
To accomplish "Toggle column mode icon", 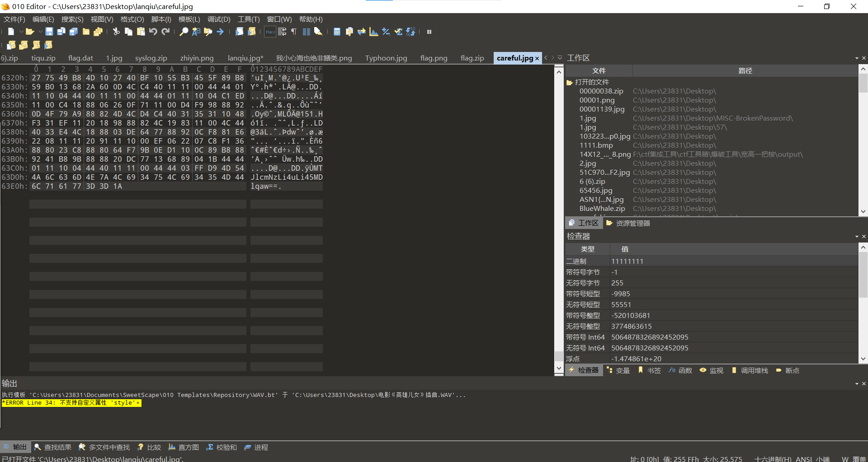I will tap(307, 32).
